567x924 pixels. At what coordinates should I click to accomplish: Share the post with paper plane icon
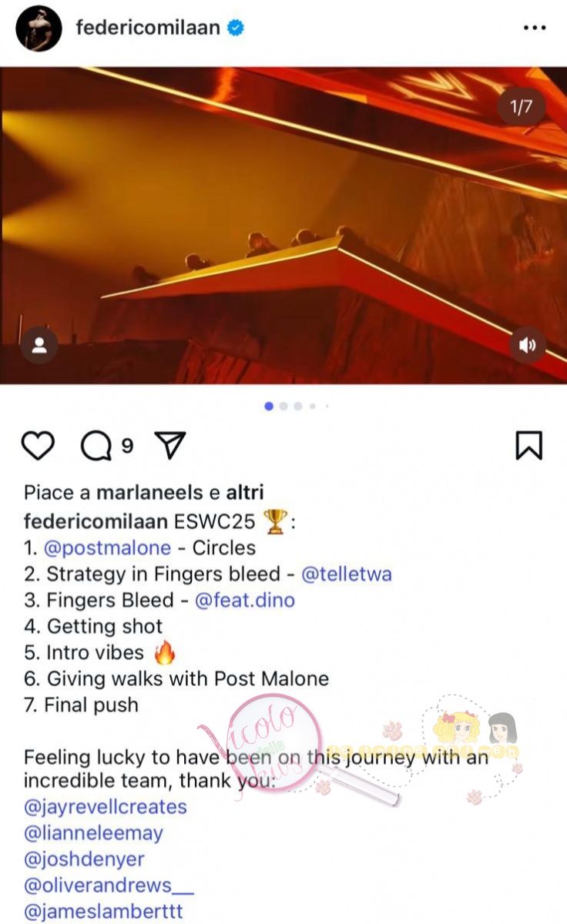pos(169,446)
